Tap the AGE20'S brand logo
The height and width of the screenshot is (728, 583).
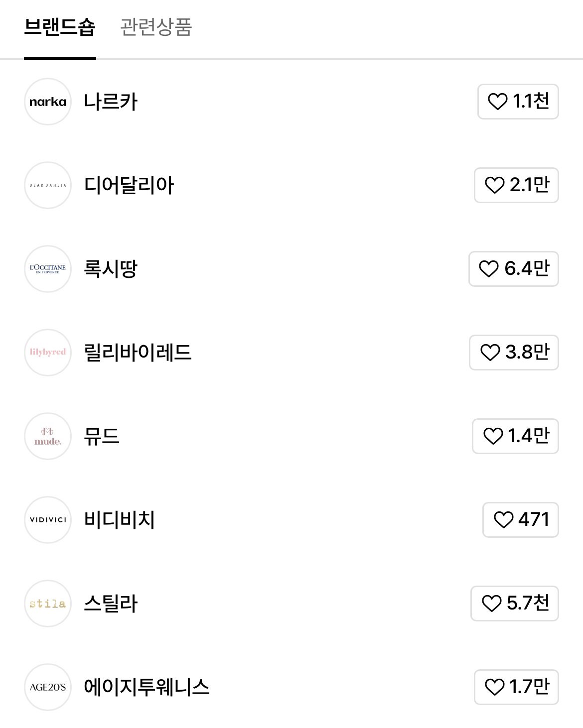(48, 687)
